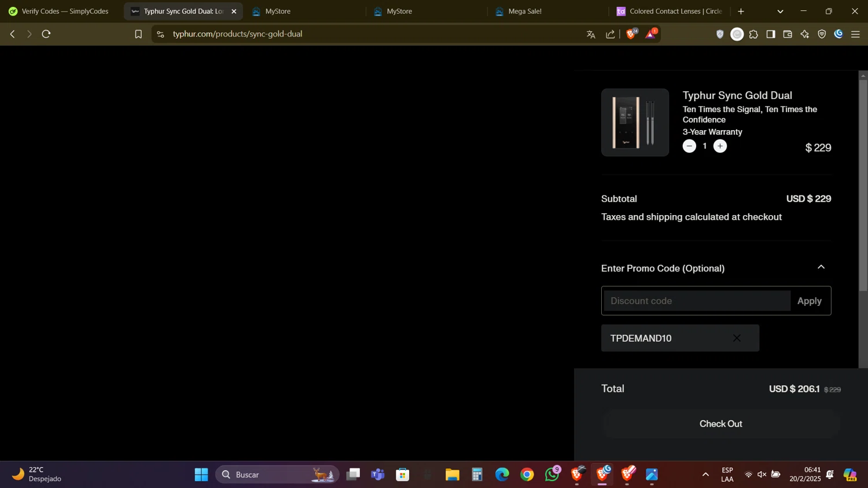
Task: Click the 3-Year Warranty text
Action: [x=712, y=132]
